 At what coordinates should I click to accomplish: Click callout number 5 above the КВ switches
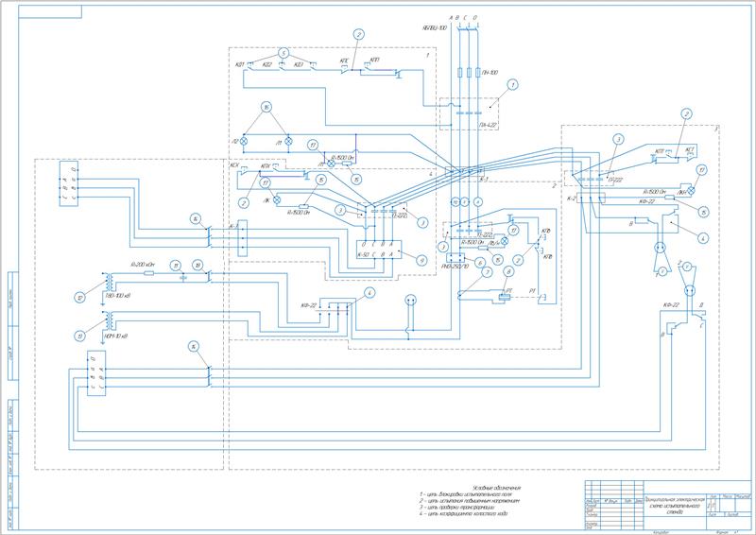[x=284, y=53]
